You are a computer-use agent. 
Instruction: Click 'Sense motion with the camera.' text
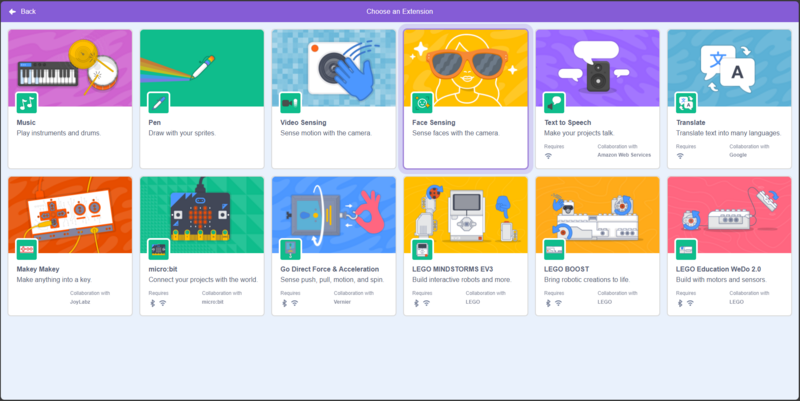[x=326, y=133]
